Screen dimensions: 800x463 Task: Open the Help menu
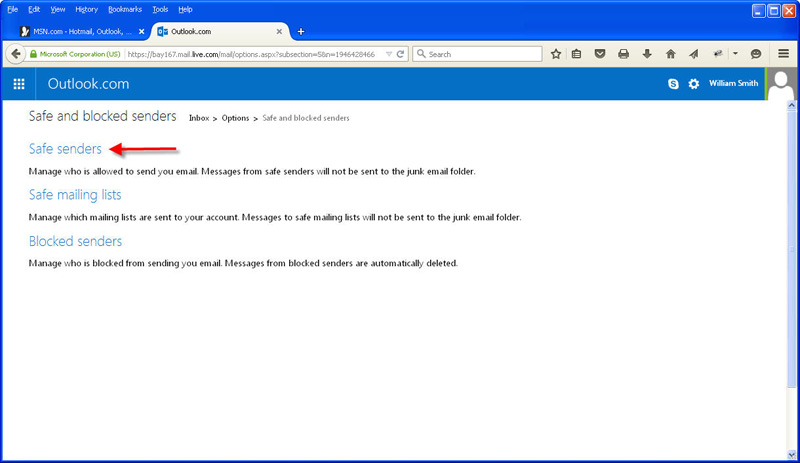tap(185, 9)
